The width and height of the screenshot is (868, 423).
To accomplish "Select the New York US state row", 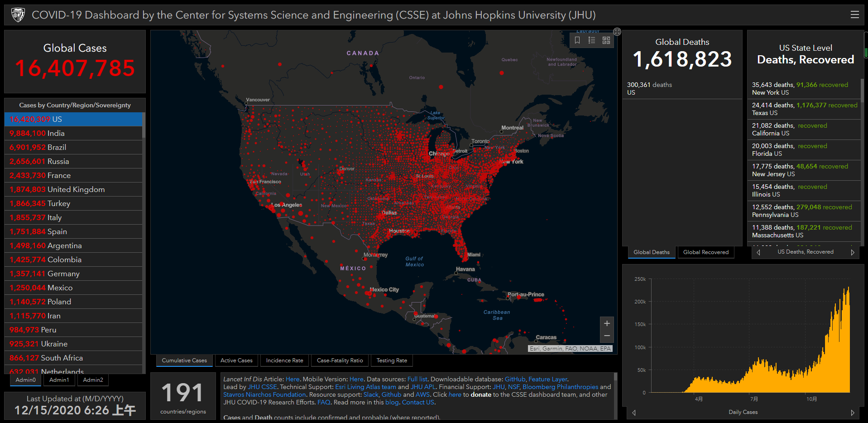I will (804, 89).
